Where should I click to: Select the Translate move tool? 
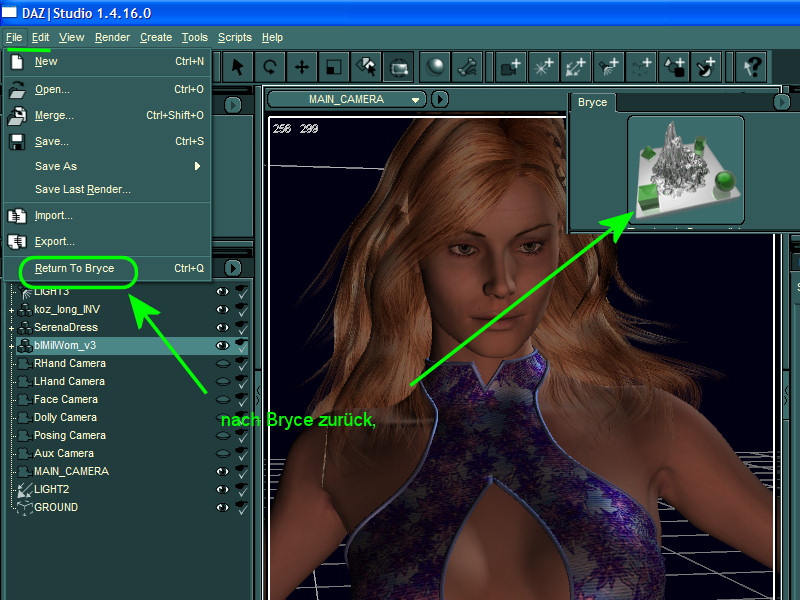pyautogui.click(x=302, y=67)
